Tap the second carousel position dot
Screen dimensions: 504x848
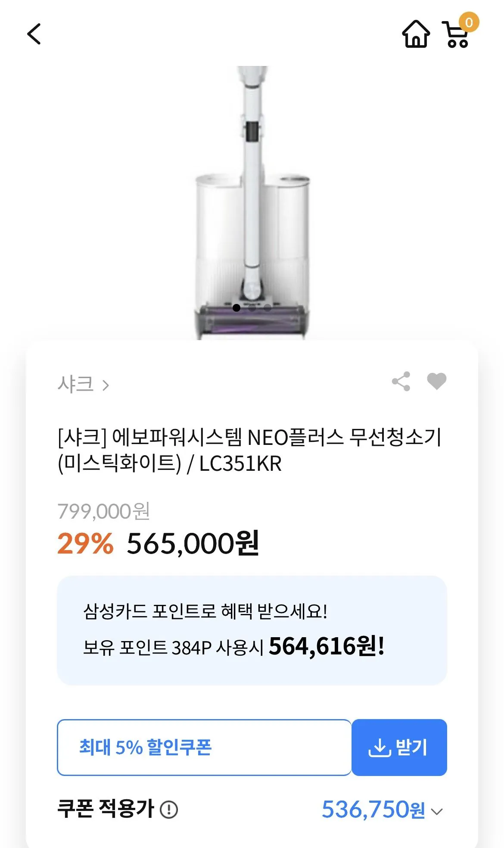253,308
